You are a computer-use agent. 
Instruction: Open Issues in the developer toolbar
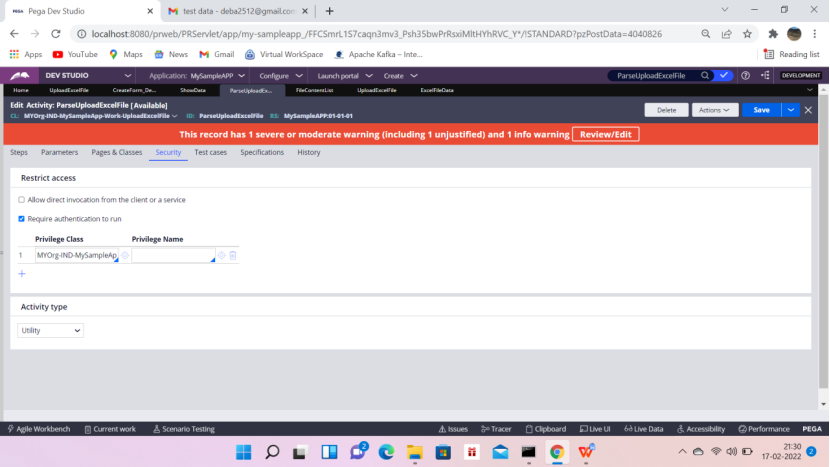453,429
